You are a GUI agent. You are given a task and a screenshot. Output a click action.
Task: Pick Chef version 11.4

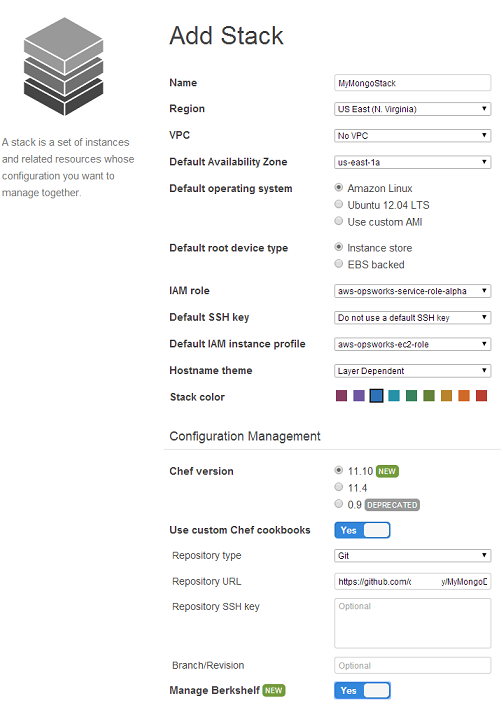(339, 487)
